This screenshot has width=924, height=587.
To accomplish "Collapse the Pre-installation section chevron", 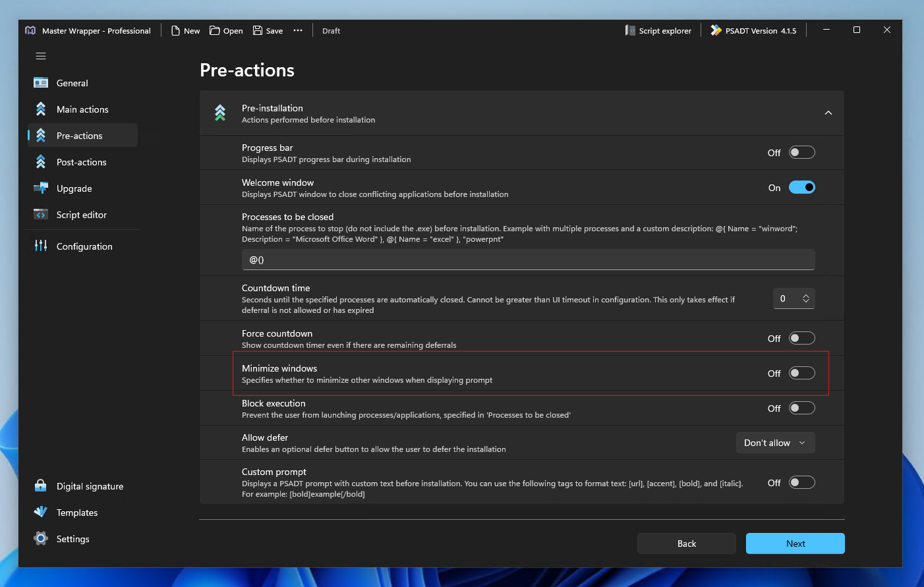I will click(828, 113).
